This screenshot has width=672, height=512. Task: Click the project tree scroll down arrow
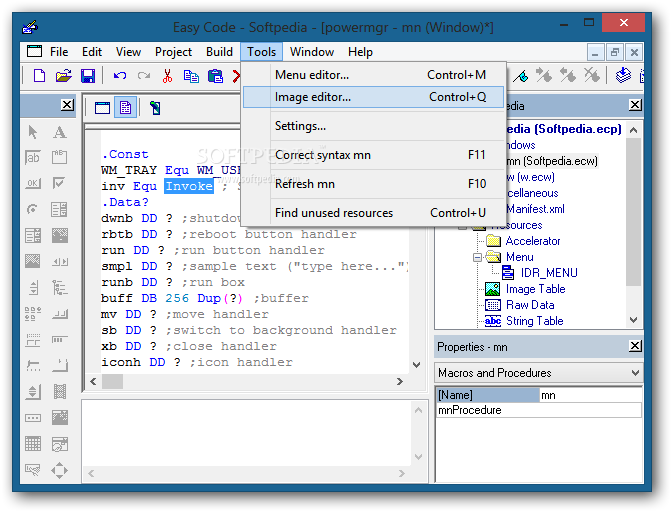(x=634, y=320)
